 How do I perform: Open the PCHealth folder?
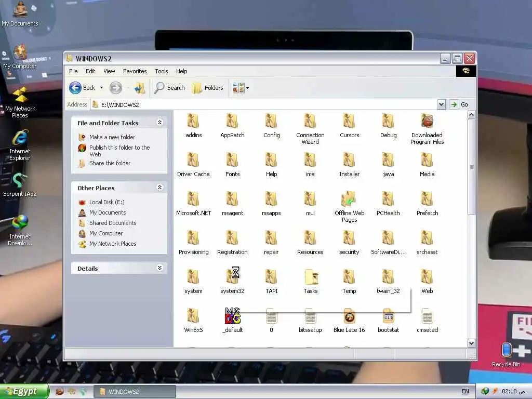coord(388,204)
